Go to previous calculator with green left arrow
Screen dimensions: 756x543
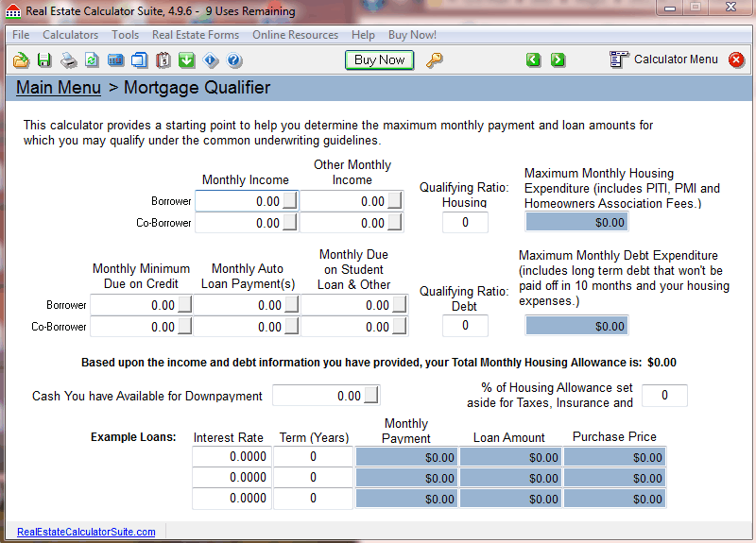[534, 60]
